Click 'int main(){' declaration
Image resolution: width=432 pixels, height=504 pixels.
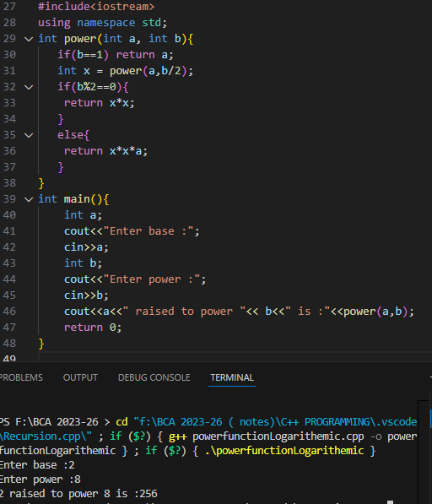pyautogui.click(x=73, y=199)
